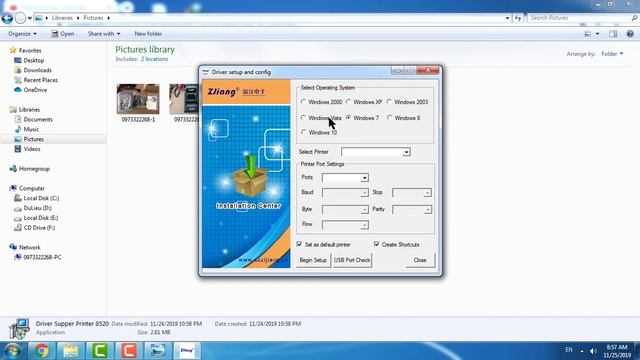Image resolution: width=640 pixels, height=360 pixels.
Task: Open the Share with menu
Action: (104, 34)
